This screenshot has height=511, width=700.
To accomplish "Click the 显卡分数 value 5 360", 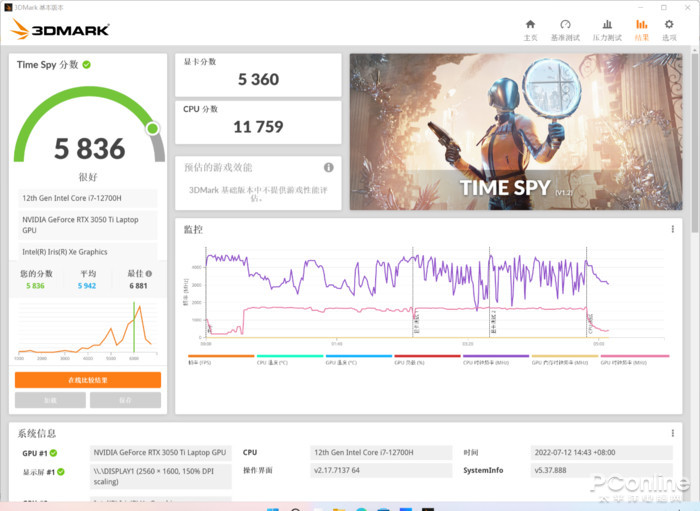I will (258, 79).
